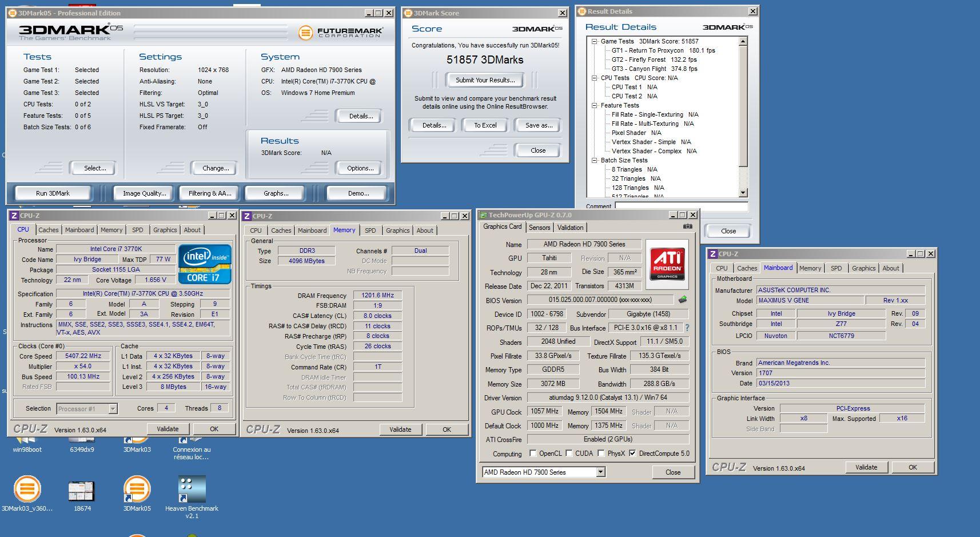Viewport: 980px width, 537px height.
Task: Switch to Caches tab in first CPU-Z window
Action: point(49,230)
